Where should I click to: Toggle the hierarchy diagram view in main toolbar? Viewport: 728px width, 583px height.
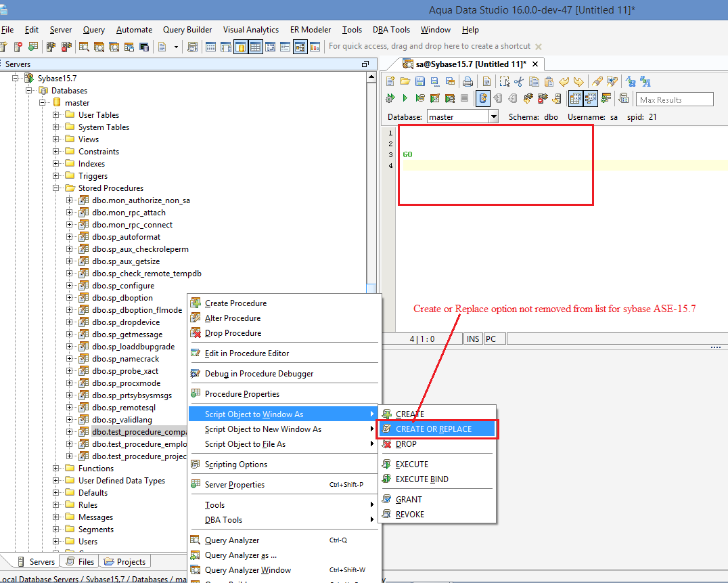(300, 47)
